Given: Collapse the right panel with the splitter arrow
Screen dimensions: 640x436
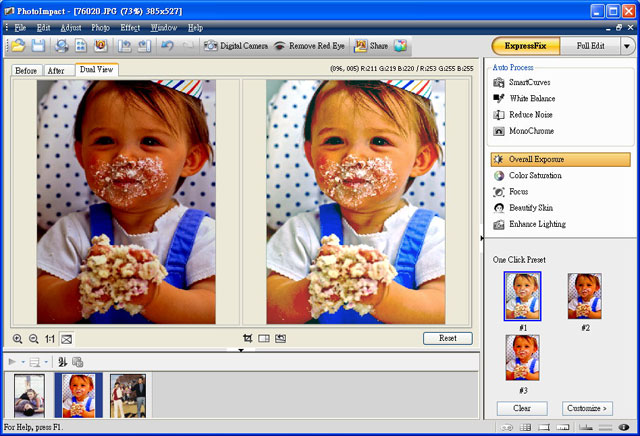Looking at the screenshot, I should pos(482,238).
